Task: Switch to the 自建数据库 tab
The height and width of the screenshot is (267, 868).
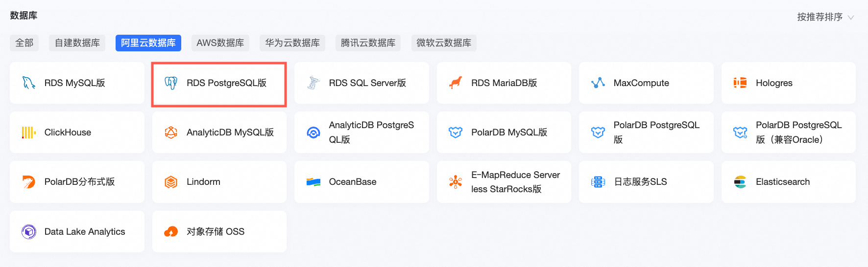Action: pyautogui.click(x=77, y=43)
